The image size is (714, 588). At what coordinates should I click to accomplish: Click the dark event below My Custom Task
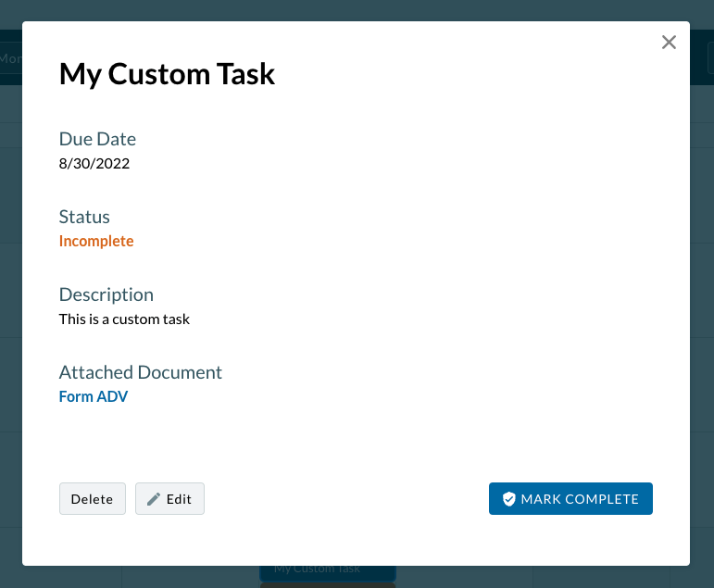click(327, 584)
